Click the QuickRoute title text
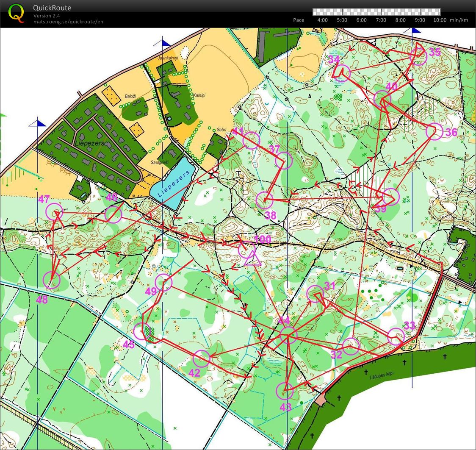 52,8
